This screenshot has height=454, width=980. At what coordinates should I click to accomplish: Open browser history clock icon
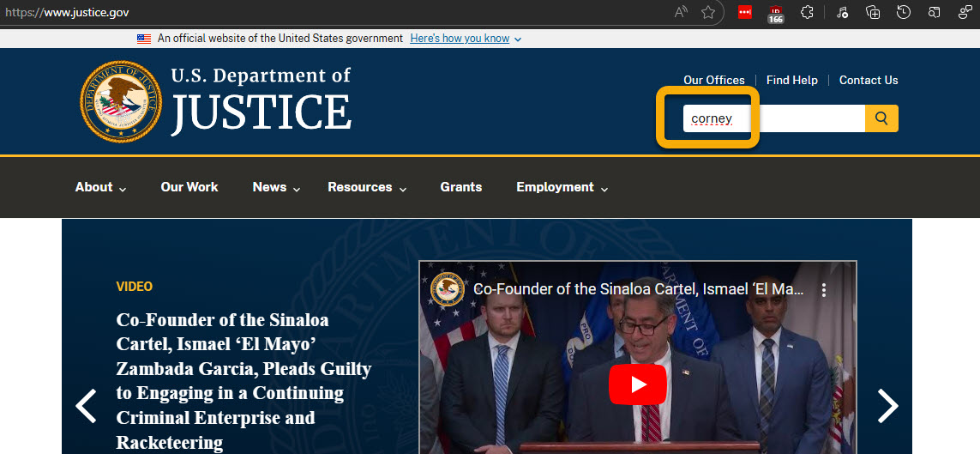tap(903, 12)
